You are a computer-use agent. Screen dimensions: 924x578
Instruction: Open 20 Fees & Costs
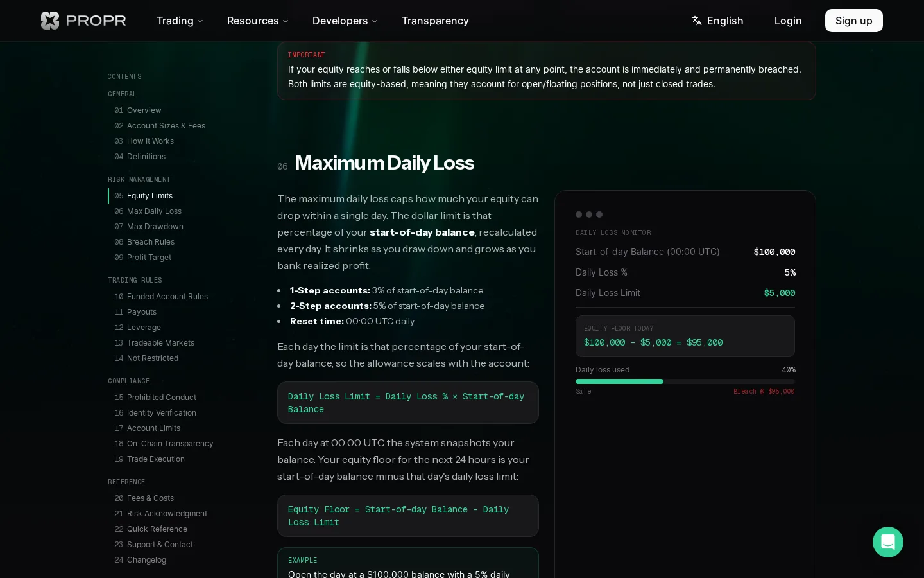click(144, 498)
